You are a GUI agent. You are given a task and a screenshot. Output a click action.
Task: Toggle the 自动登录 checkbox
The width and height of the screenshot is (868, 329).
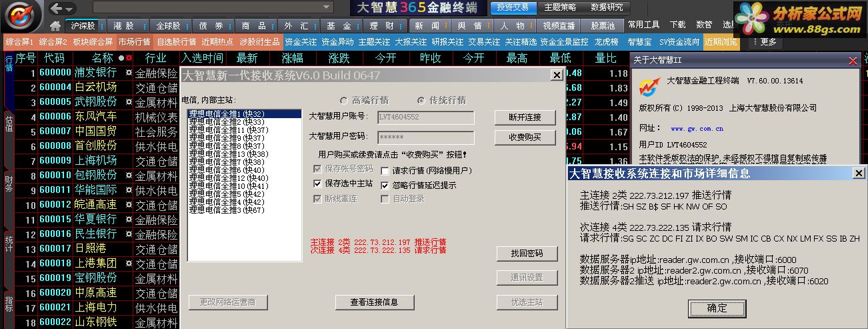click(x=385, y=199)
